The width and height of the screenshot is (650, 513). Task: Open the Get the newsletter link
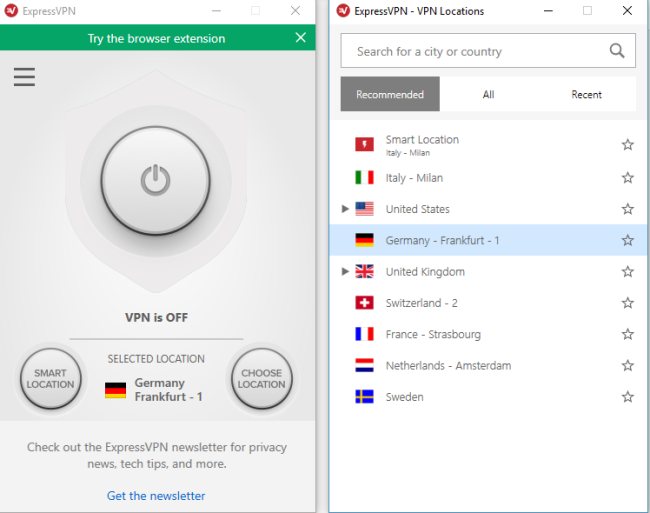(x=156, y=495)
